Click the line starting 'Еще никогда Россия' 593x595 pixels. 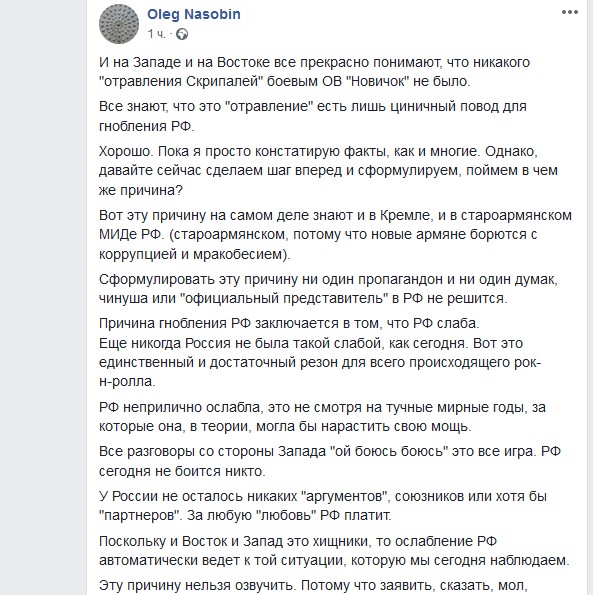[x=311, y=343]
